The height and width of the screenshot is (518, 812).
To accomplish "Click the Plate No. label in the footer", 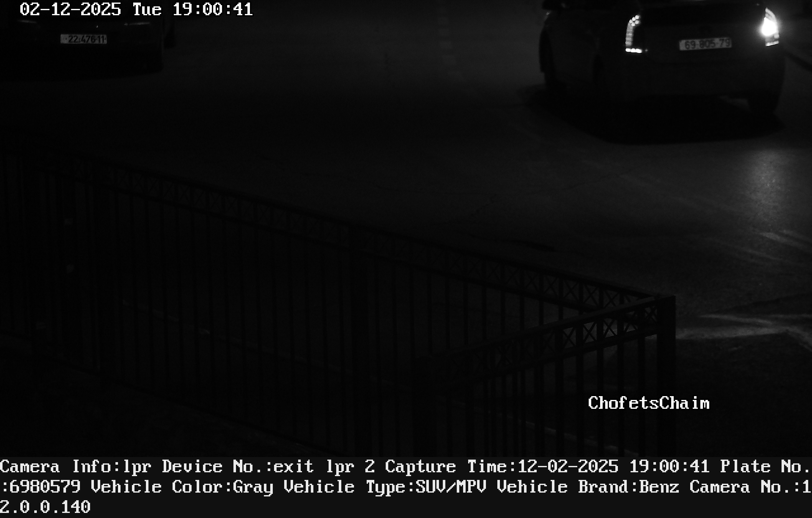I will tap(765, 467).
